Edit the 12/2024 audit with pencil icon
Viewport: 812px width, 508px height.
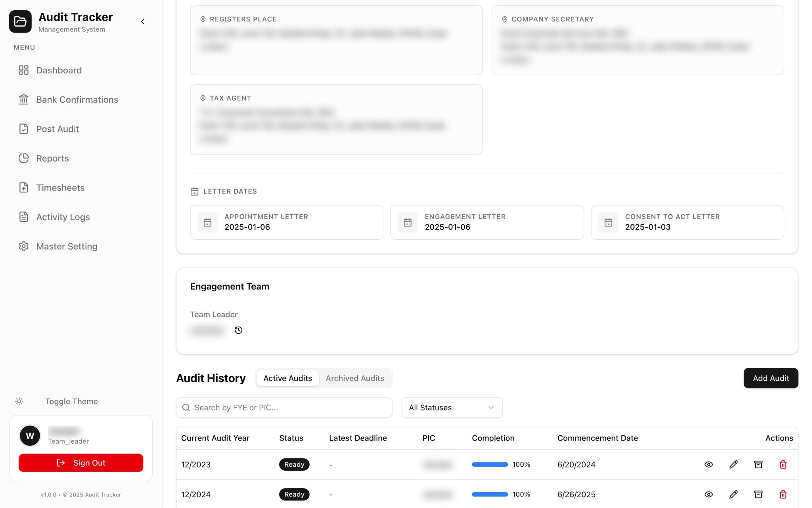pyautogui.click(x=733, y=495)
